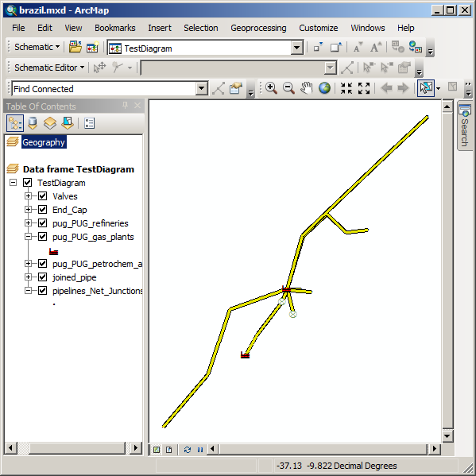
Task: Toggle pug_PUG_petrochem layer checkbox
Action: click(x=42, y=264)
